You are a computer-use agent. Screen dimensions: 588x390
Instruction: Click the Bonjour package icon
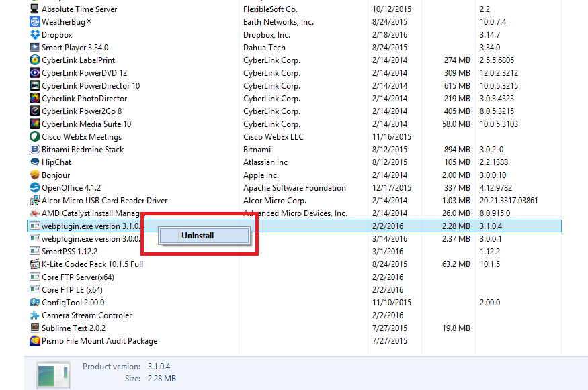pyautogui.click(x=35, y=175)
